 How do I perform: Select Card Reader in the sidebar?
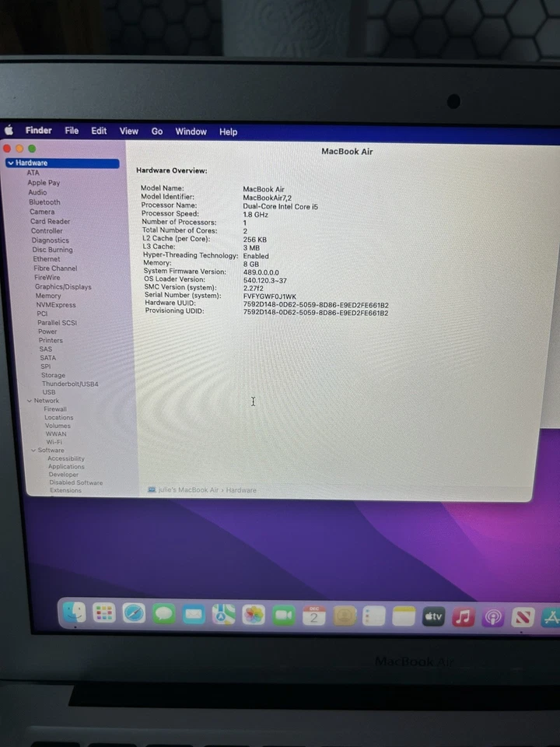point(50,221)
